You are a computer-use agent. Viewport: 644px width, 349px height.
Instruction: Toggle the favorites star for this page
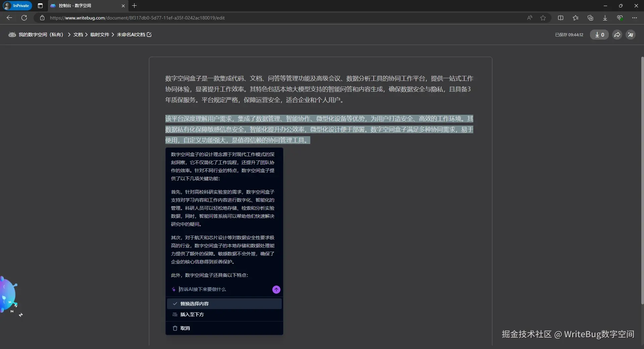pos(543,18)
